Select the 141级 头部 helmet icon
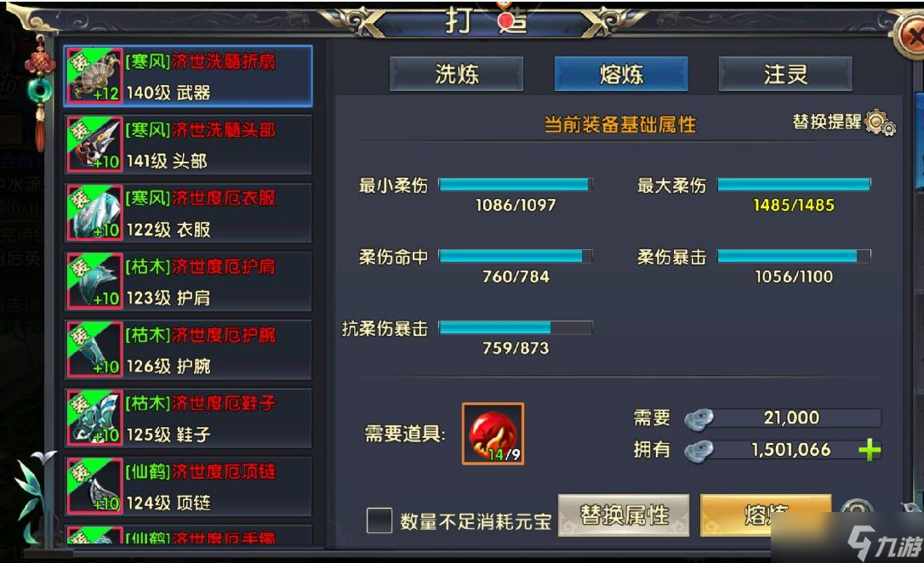The image size is (924, 563). pos(94,145)
